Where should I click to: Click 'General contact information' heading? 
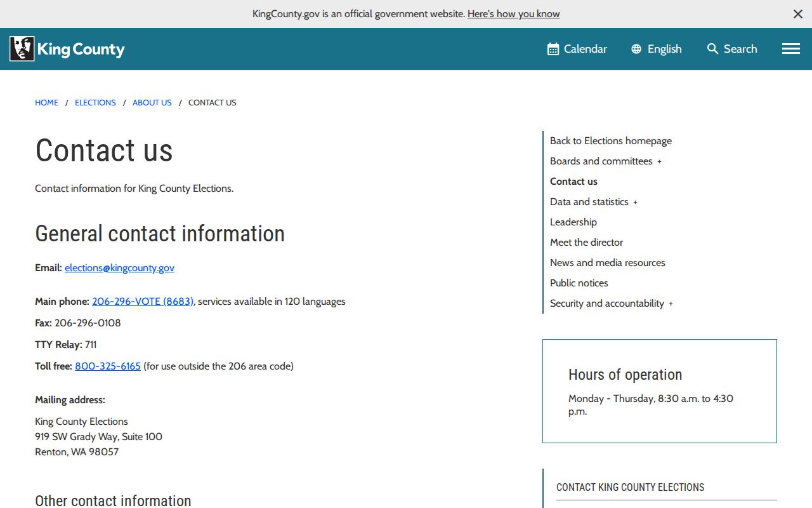[x=160, y=234]
